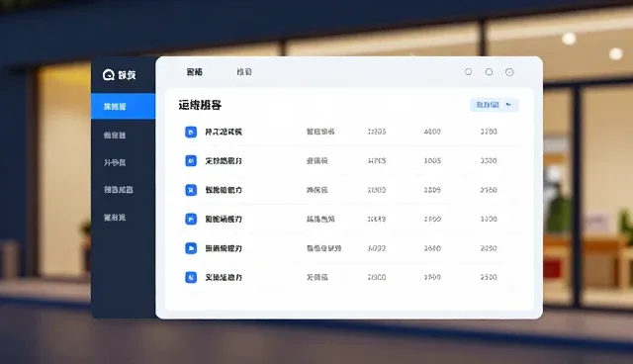Click the value "4000" in the first row
Screen dimensions: 633x364
[x=432, y=132]
